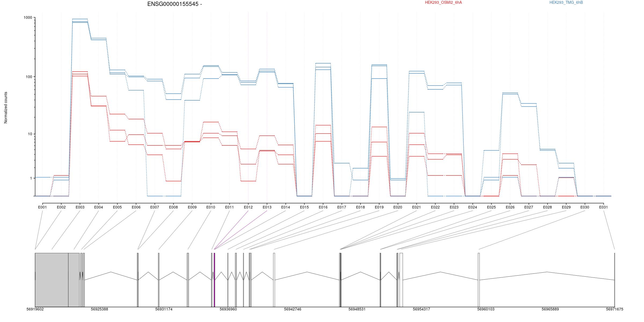Select exon label E027
Screen dimensions: 644x322
pos(529,207)
